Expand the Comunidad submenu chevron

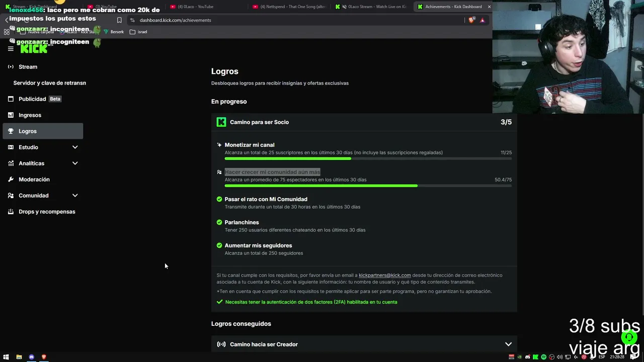tap(75, 196)
